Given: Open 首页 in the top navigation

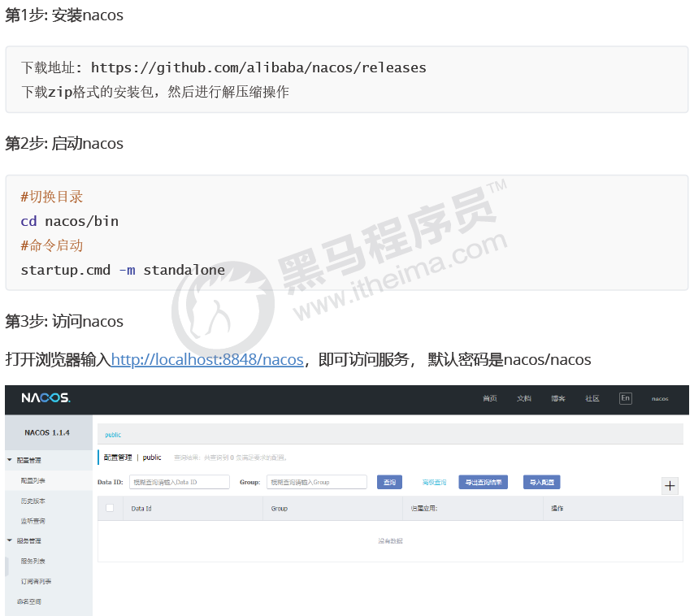Looking at the screenshot, I should coord(489,399).
